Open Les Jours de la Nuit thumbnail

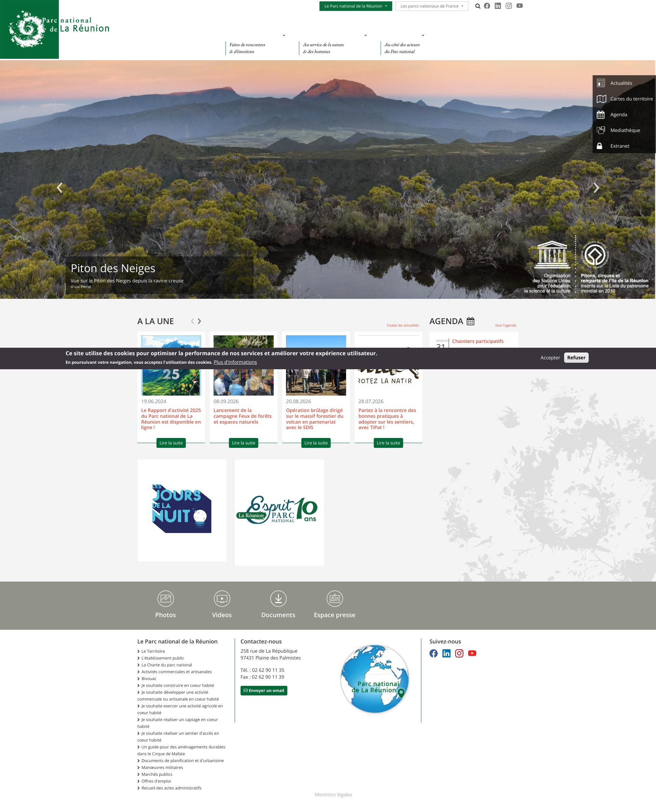182,510
